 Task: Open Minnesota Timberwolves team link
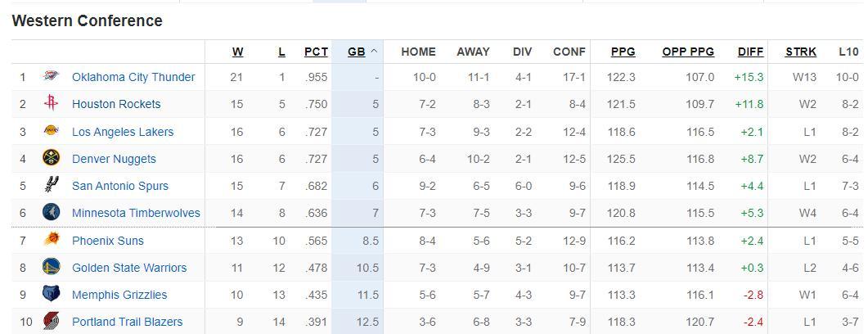[136, 213]
